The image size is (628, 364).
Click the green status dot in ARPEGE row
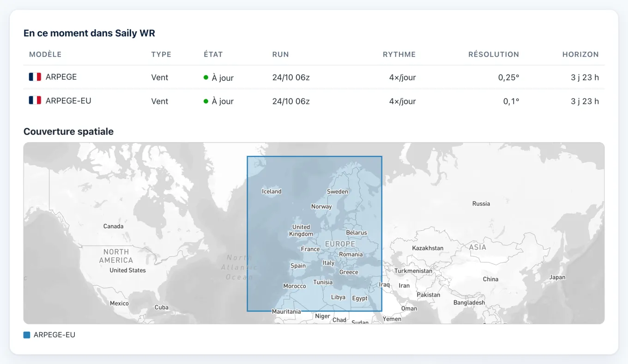click(206, 78)
